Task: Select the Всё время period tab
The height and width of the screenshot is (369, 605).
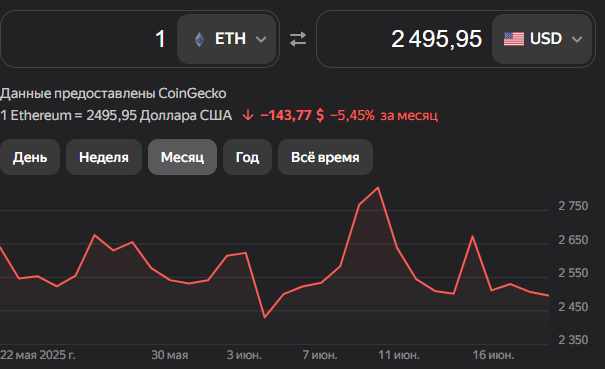Action: click(x=325, y=157)
